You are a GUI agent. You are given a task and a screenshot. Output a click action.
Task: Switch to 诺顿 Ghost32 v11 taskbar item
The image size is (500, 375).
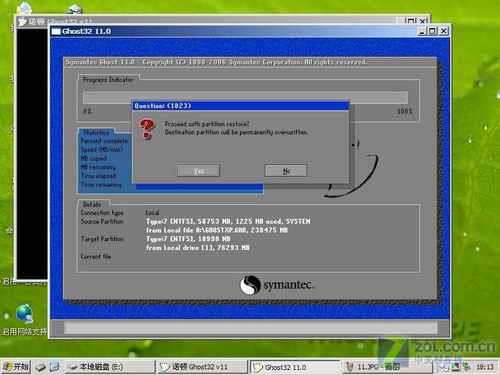pyautogui.click(x=203, y=367)
